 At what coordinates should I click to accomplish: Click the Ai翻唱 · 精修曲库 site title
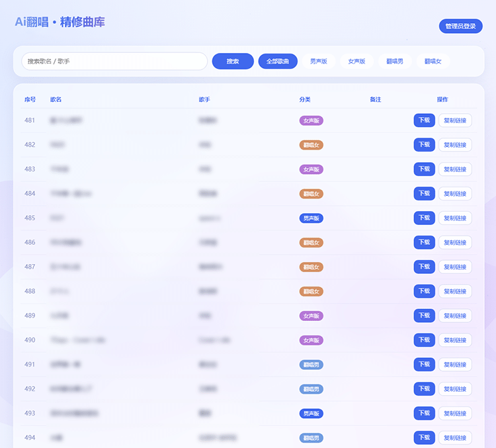60,22
